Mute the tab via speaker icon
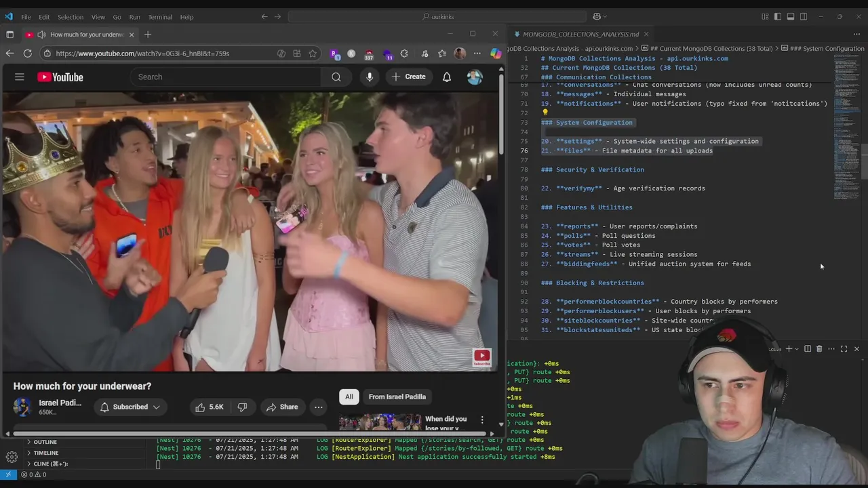The image size is (868, 488). click(41, 35)
